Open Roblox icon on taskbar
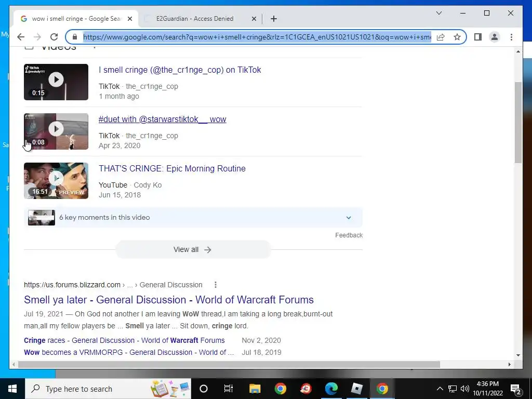This screenshot has height=399, width=532. click(x=356, y=389)
